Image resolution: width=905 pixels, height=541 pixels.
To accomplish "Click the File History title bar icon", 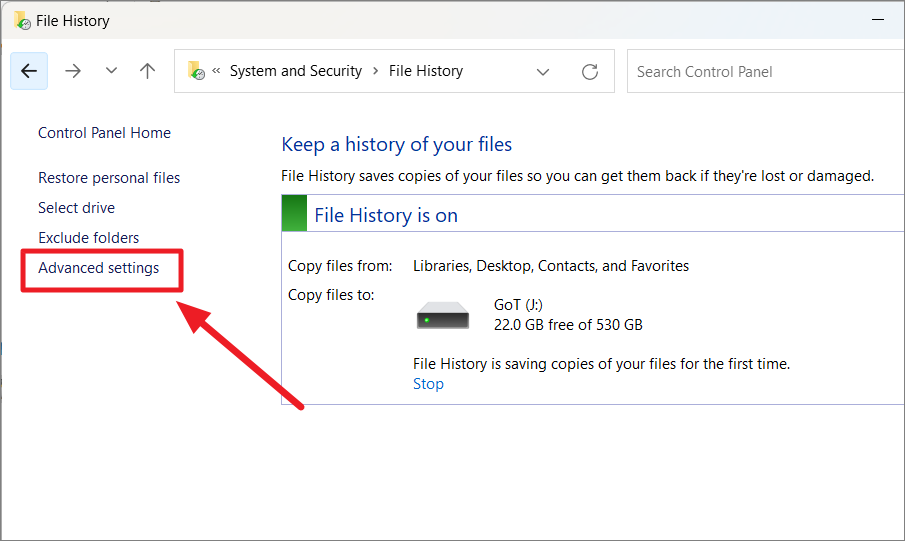I will click(23, 20).
